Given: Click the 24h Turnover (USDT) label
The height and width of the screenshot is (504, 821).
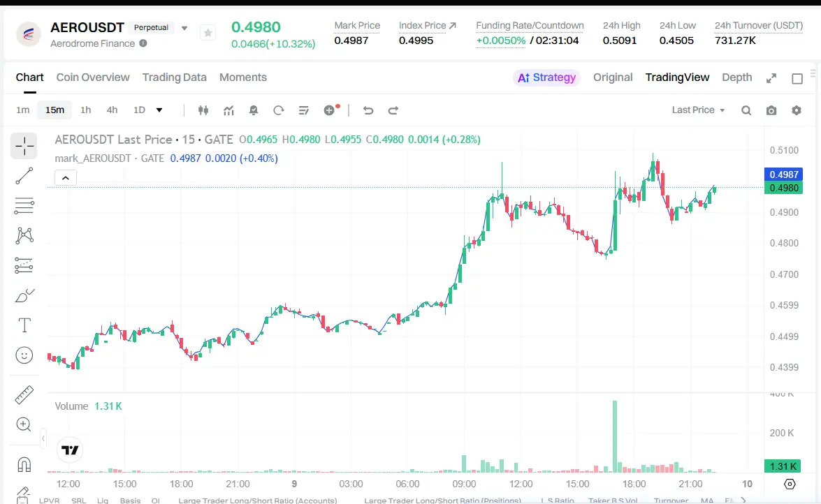Looking at the screenshot, I should click(x=759, y=25).
